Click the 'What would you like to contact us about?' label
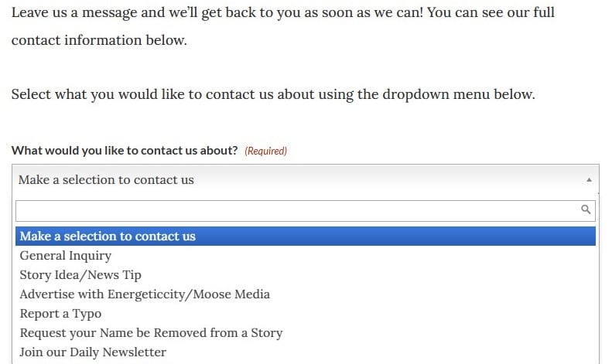The image size is (612, 364). click(x=125, y=151)
